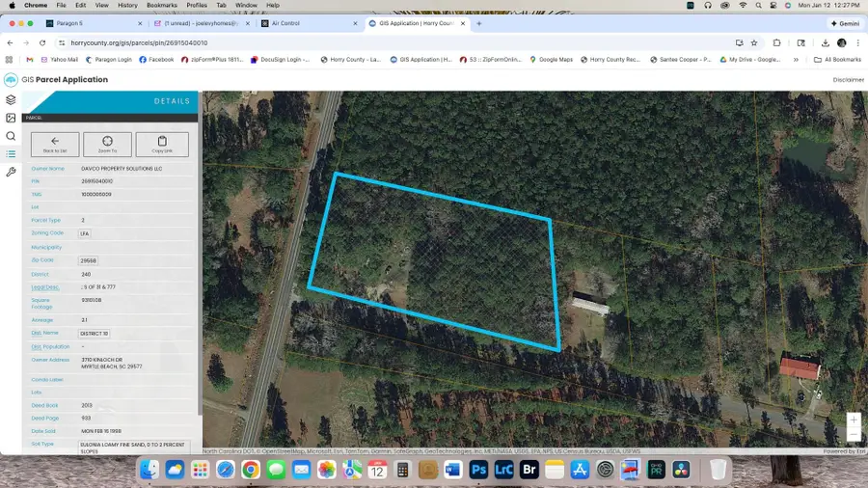
Task: Open the Chrome apps grid icon
Action: (x=9, y=59)
